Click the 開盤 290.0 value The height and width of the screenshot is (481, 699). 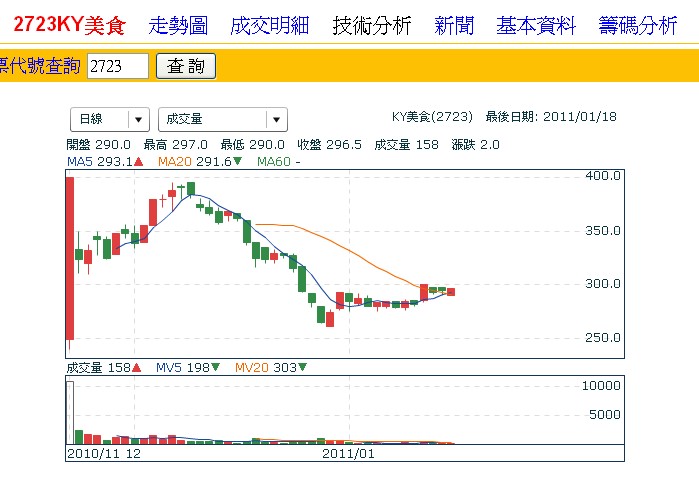(99, 144)
